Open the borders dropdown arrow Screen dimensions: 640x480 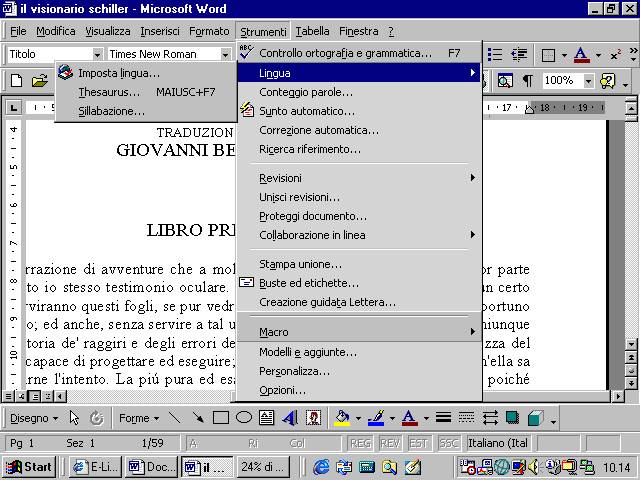(x=564, y=55)
